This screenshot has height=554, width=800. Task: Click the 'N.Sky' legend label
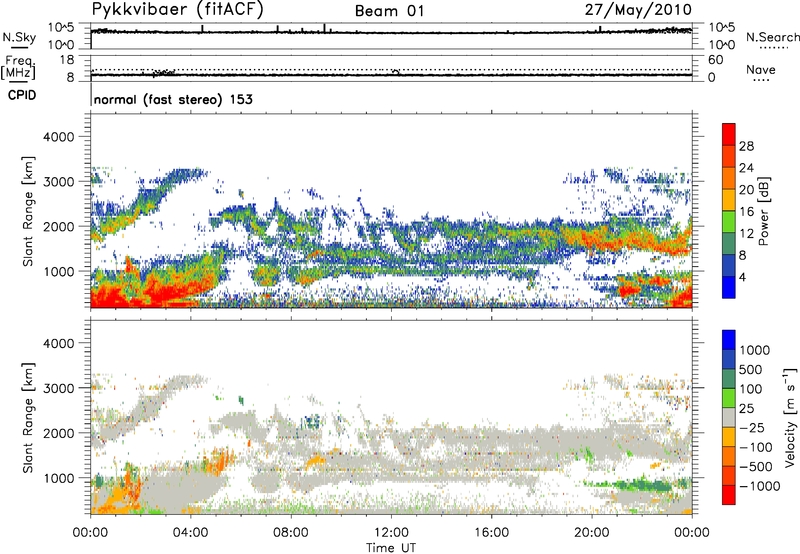click(x=19, y=37)
